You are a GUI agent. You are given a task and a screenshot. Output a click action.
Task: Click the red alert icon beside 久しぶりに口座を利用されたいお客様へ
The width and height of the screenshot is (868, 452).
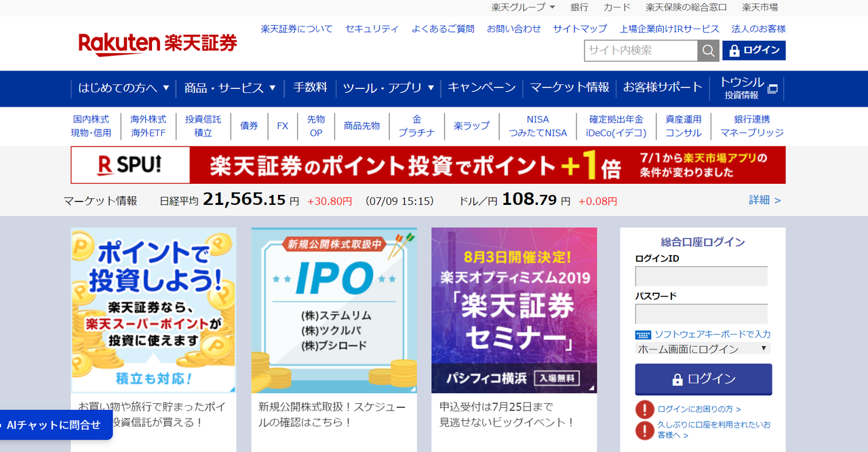[x=645, y=430]
